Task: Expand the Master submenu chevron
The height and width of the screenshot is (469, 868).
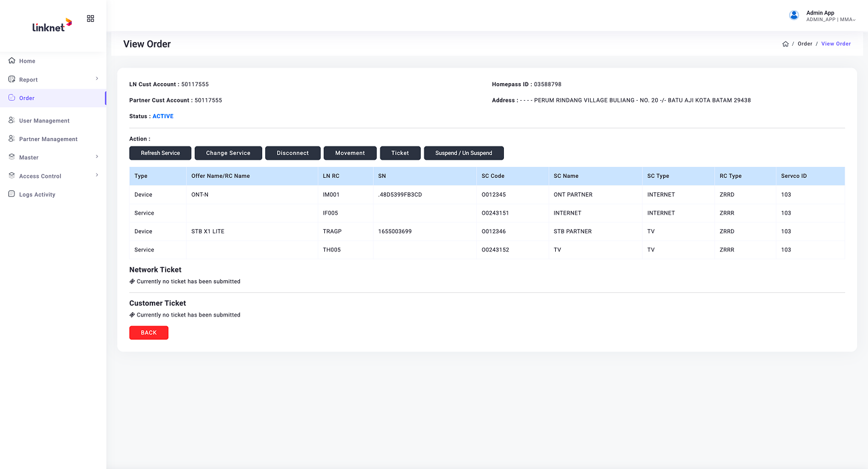Action: coord(97,157)
